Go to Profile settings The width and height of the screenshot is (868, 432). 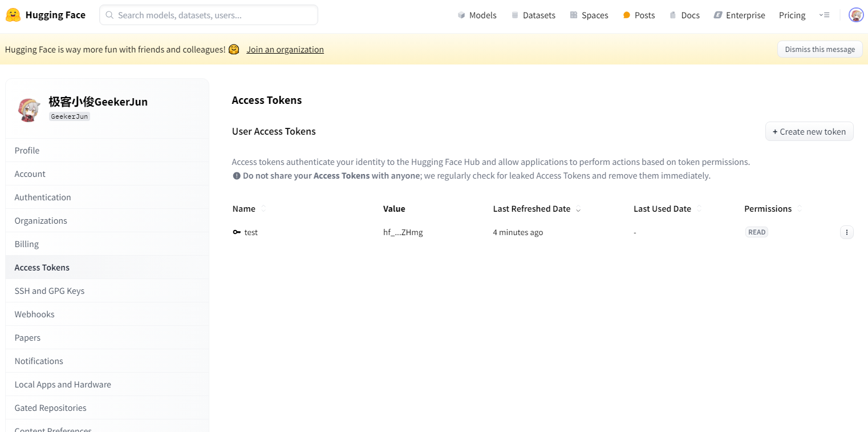[x=107, y=151]
